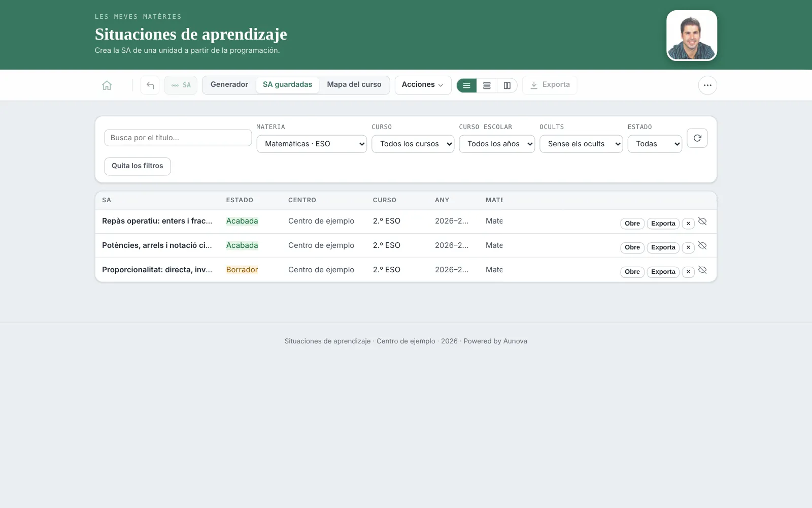Open the three-dots more menu
Viewport: 812px width, 508px height.
pyautogui.click(x=707, y=85)
